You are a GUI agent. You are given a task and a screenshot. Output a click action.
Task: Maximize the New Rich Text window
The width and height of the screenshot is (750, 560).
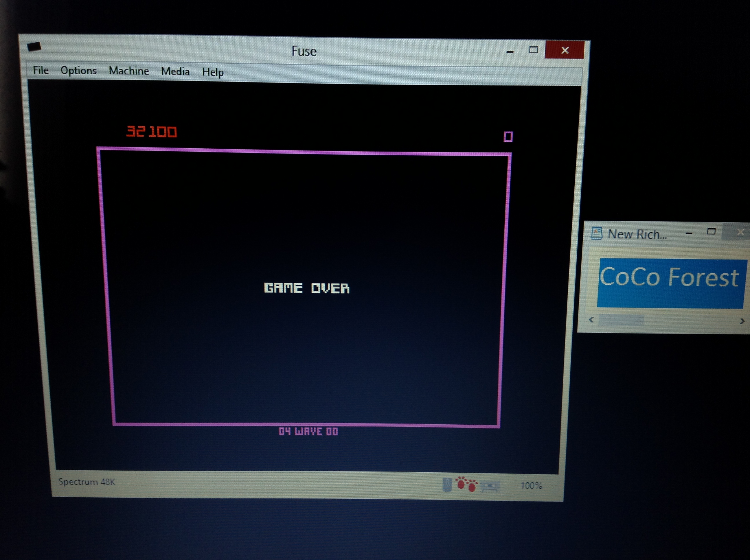click(x=711, y=231)
